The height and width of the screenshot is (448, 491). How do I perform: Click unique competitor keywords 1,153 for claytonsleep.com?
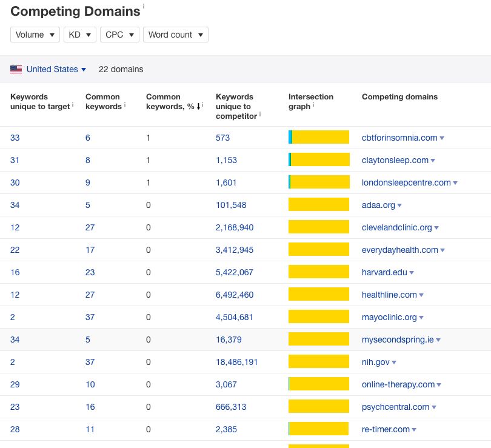[x=226, y=160]
